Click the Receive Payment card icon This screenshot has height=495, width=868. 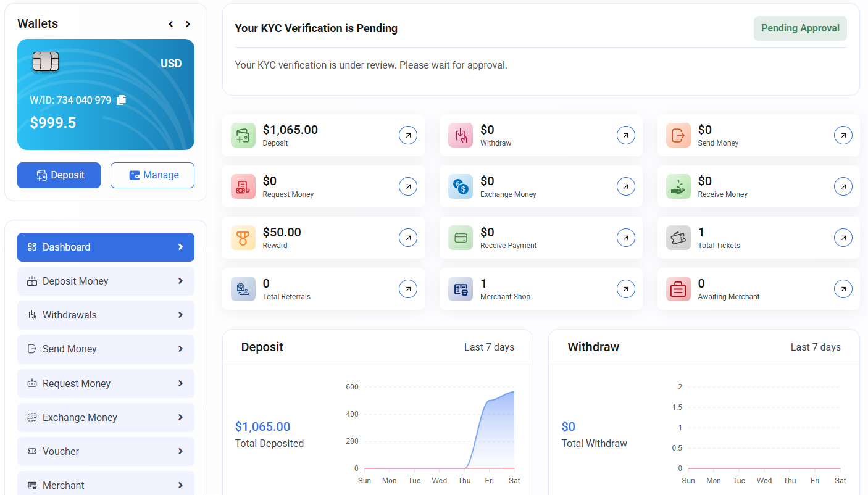pyautogui.click(x=461, y=238)
